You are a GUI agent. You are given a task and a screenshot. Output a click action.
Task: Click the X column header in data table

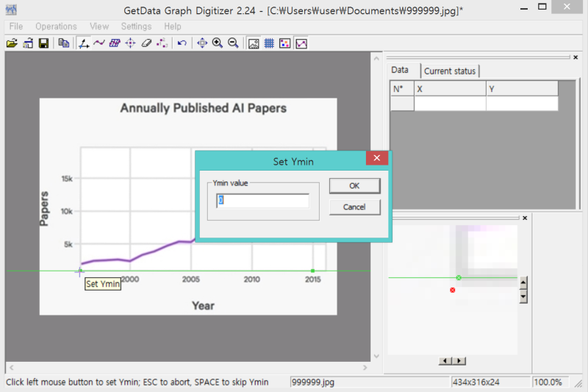point(450,89)
